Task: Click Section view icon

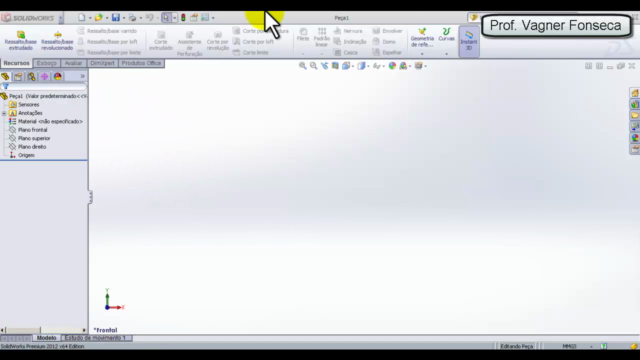Action: tap(335, 66)
